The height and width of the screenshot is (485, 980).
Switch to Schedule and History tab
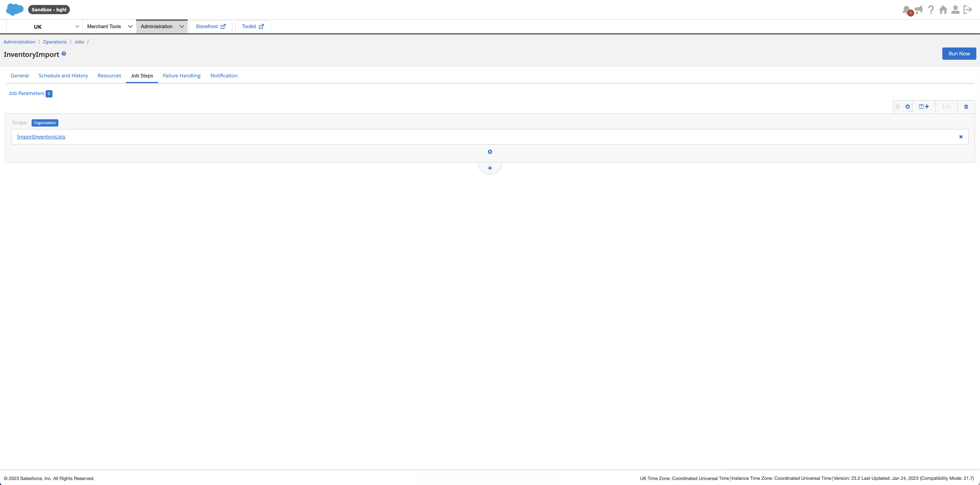63,76
